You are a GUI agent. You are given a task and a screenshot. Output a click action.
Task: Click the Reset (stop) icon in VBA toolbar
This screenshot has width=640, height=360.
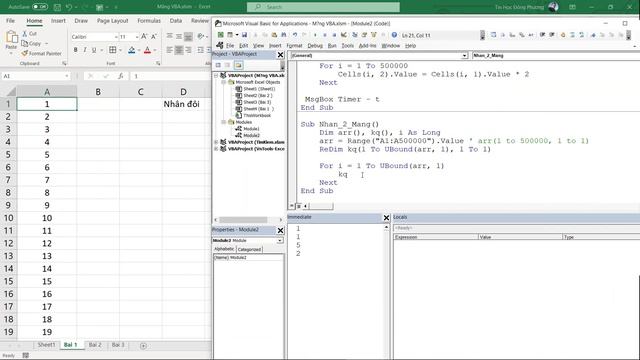point(334,35)
